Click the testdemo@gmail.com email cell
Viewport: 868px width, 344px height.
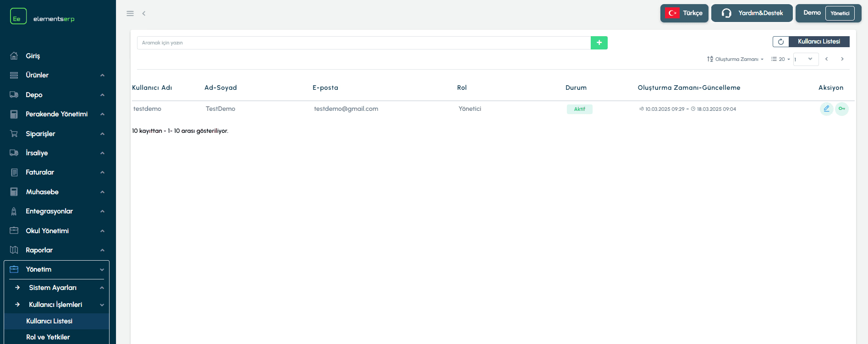tap(346, 109)
